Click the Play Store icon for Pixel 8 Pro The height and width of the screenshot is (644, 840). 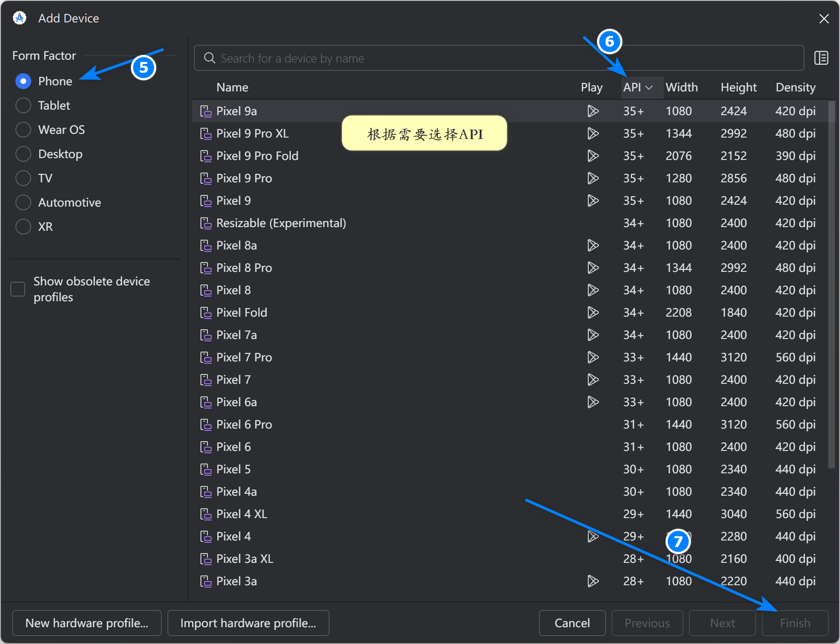point(593,268)
